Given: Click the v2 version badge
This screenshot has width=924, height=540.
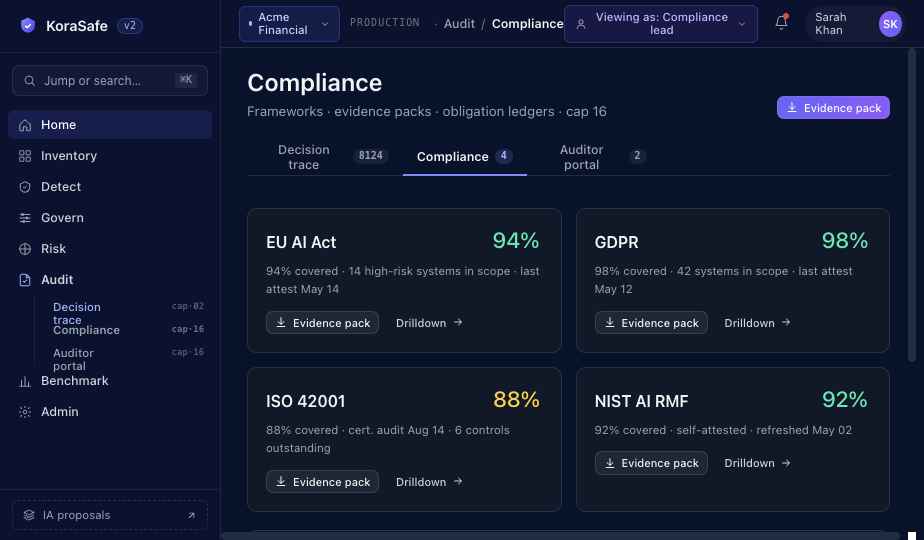Looking at the screenshot, I should 130,25.
